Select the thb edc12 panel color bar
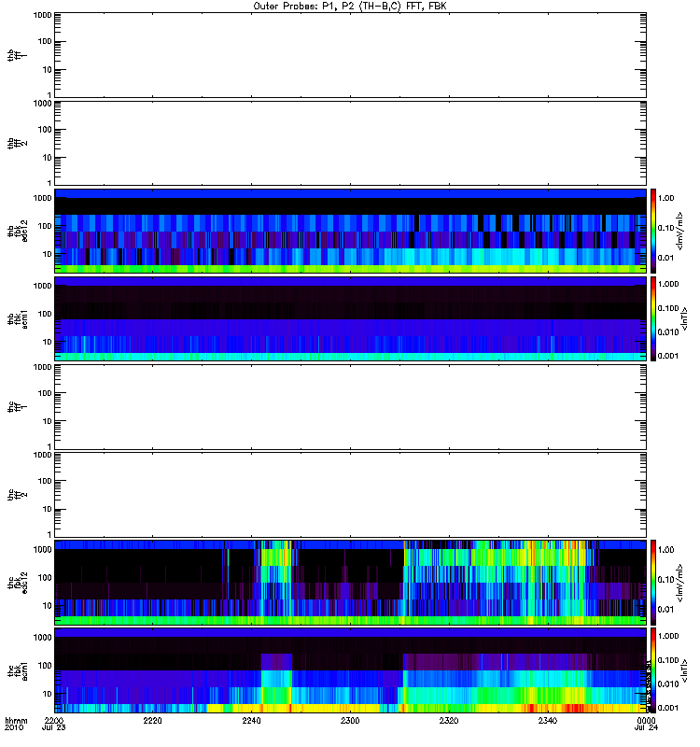Image resolution: width=700 pixels, height=747 pixels. (x=653, y=231)
